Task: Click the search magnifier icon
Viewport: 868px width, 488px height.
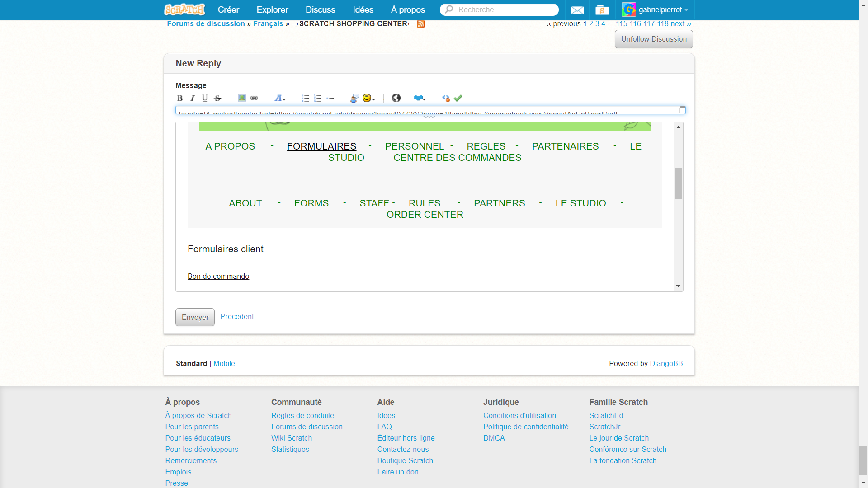Action: pos(448,9)
